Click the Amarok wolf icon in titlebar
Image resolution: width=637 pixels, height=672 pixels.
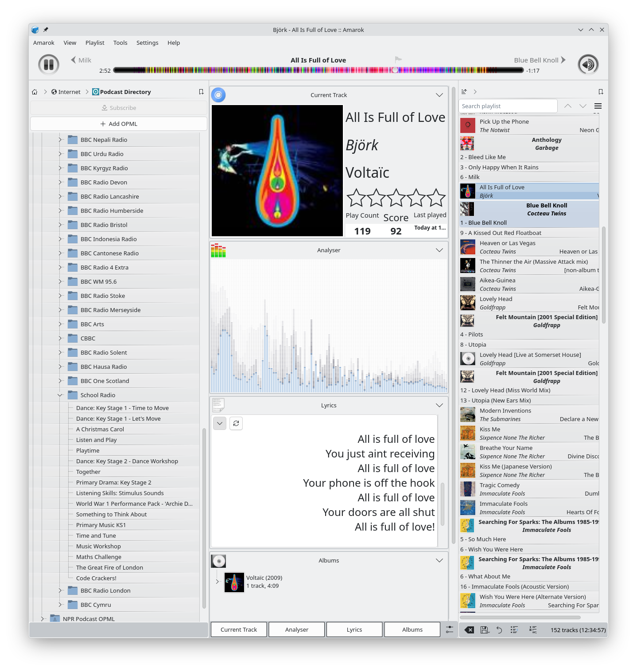[x=35, y=30]
